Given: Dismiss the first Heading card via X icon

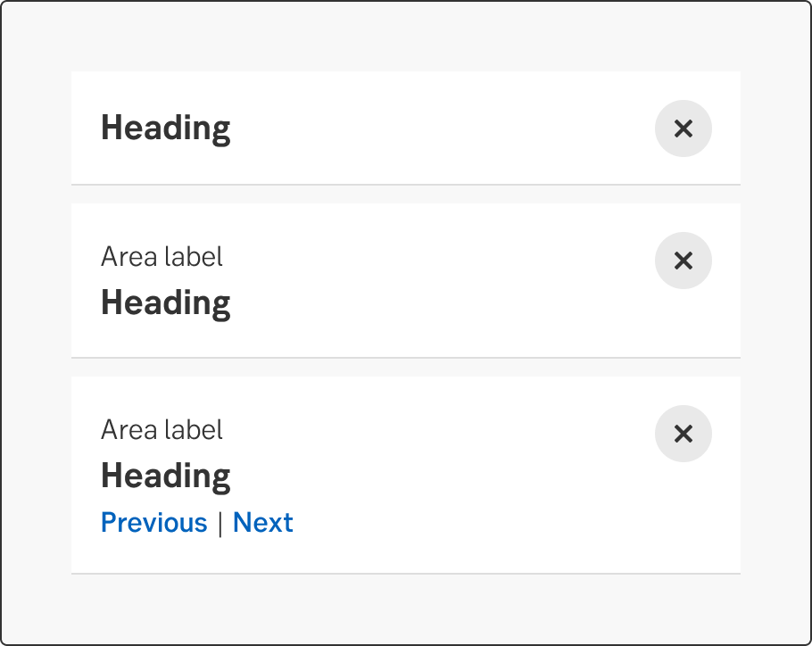Looking at the screenshot, I should click(x=684, y=128).
